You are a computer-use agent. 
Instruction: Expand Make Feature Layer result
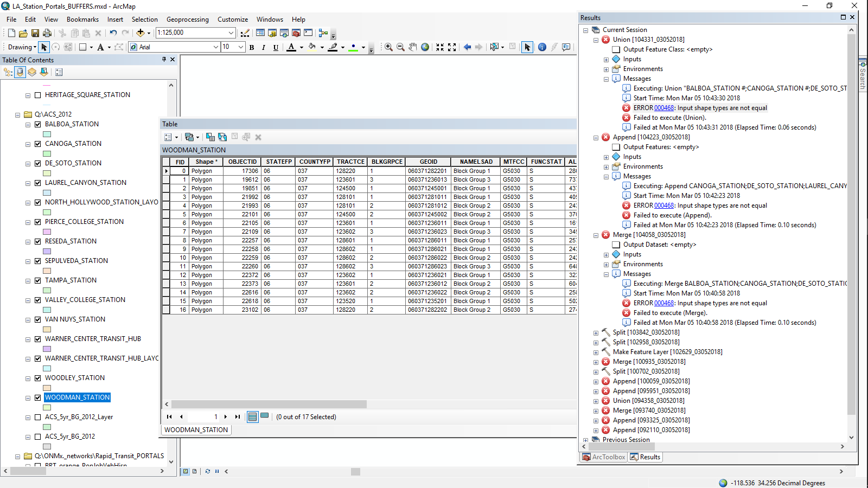[596, 352]
